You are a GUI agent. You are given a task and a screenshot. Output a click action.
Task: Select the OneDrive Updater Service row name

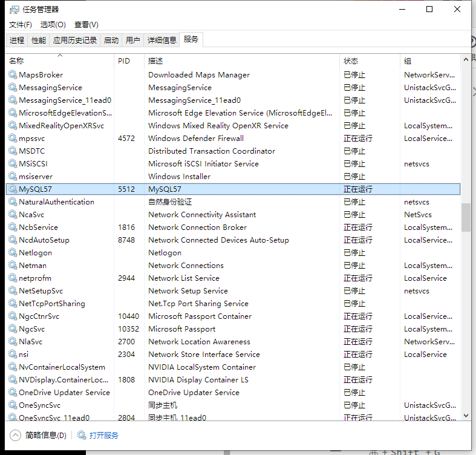click(x=64, y=393)
